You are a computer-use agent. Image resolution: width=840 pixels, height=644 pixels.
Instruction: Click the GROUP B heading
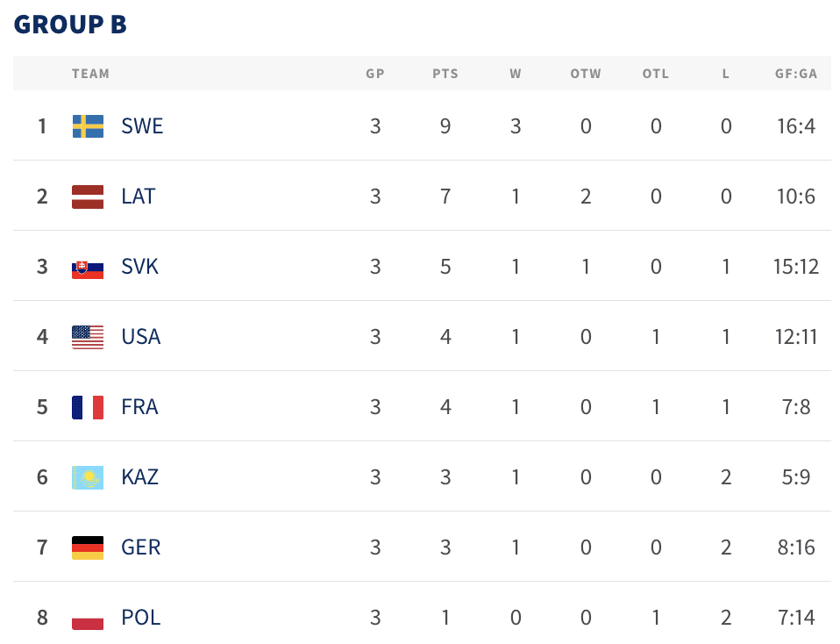pos(70,25)
